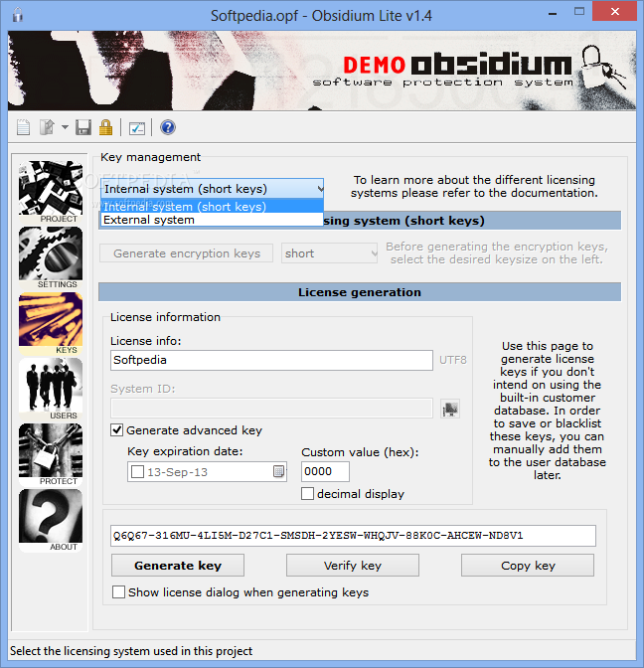
Task: Toggle Generate advanced key checkbox
Action: click(x=116, y=430)
